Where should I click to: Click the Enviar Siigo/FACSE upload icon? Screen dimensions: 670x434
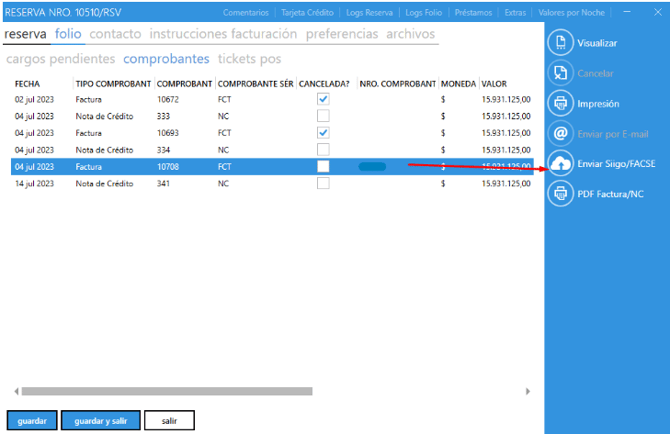click(x=560, y=163)
